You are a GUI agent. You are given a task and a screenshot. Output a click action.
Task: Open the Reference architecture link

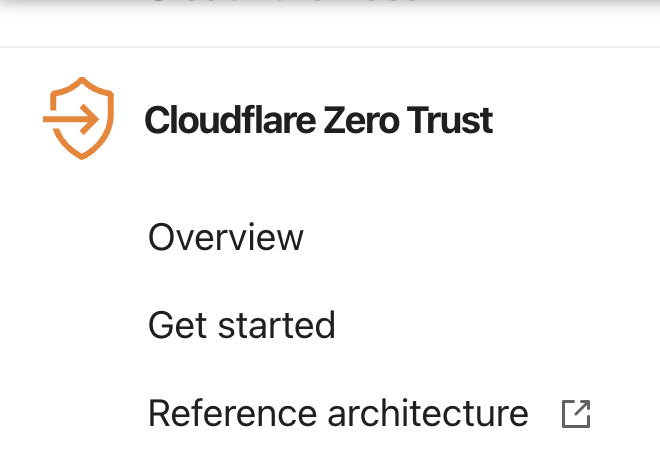338,413
